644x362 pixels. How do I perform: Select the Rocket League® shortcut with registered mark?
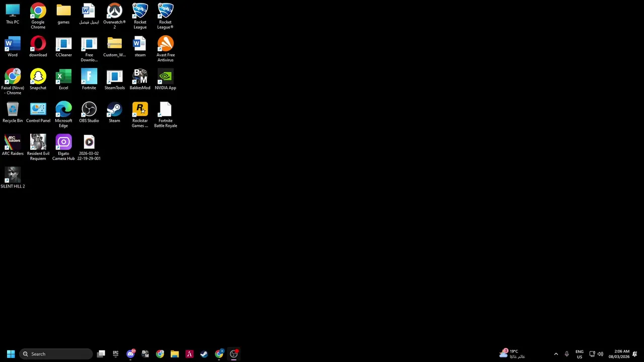coord(166,16)
